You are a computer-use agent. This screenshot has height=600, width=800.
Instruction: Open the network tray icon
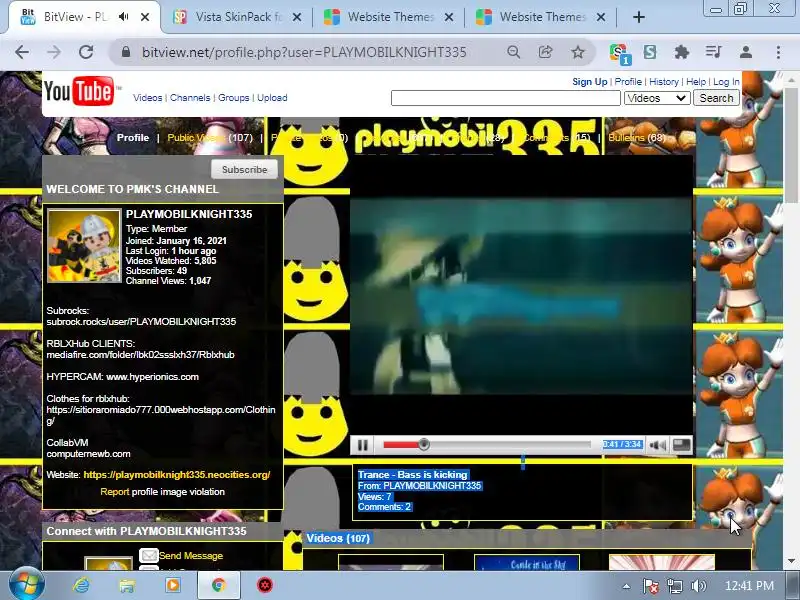tap(674, 586)
